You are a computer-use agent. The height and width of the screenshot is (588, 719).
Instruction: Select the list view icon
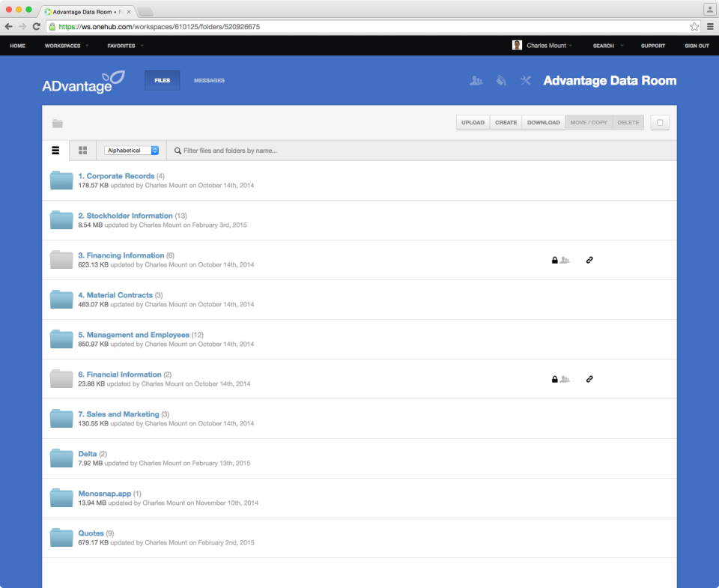pyautogui.click(x=55, y=151)
